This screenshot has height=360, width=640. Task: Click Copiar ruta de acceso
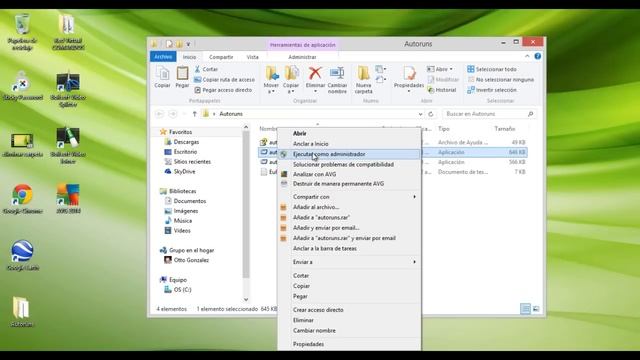tap(224, 80)
